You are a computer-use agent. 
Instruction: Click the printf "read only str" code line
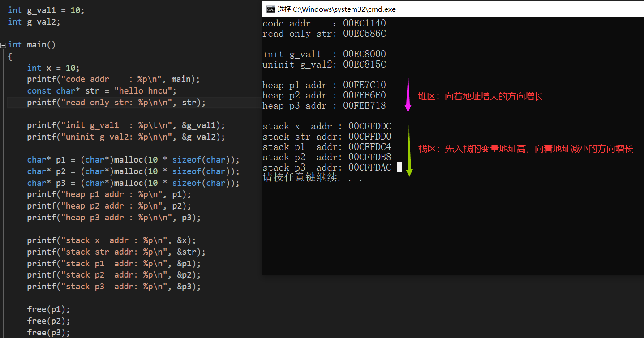coord(116,103)
